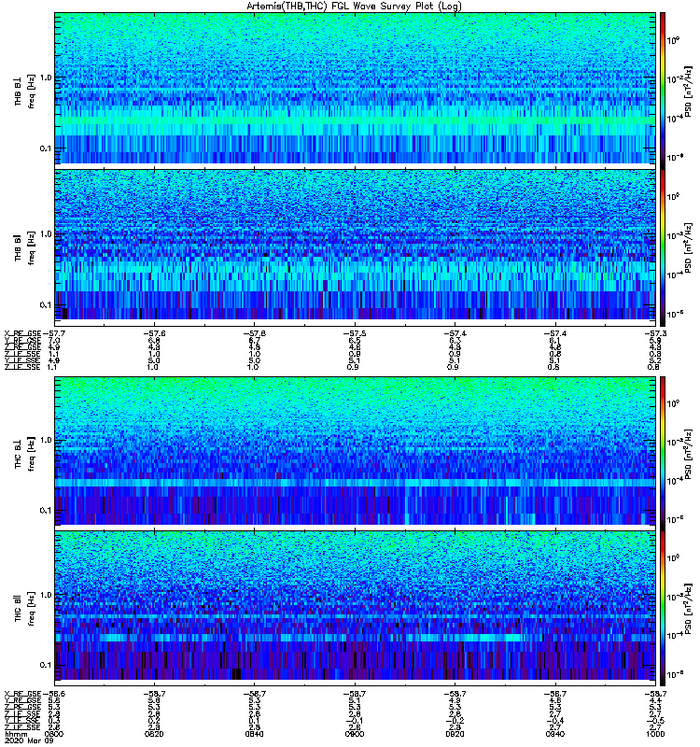Click the 'THB B∥ freq [Hz]' axis label
700x747 pixels.
[x=25, y=247]
